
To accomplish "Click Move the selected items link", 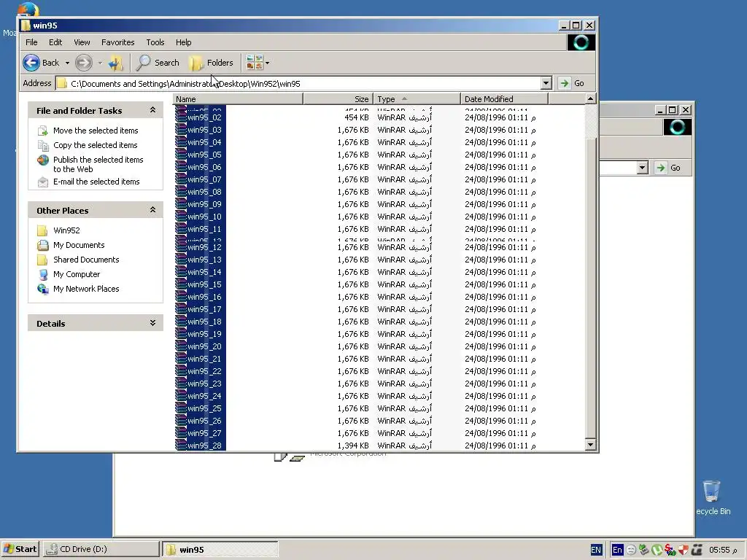I will coord(96,131).
